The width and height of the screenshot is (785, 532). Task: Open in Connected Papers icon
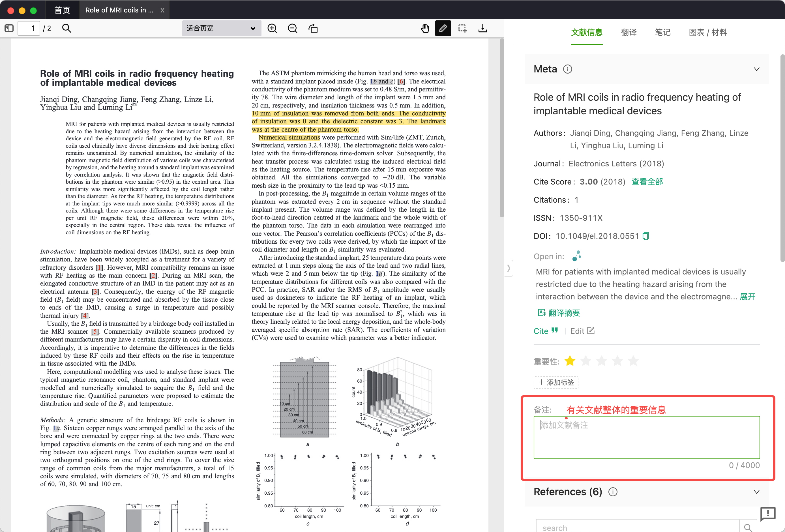pos(577,256)
